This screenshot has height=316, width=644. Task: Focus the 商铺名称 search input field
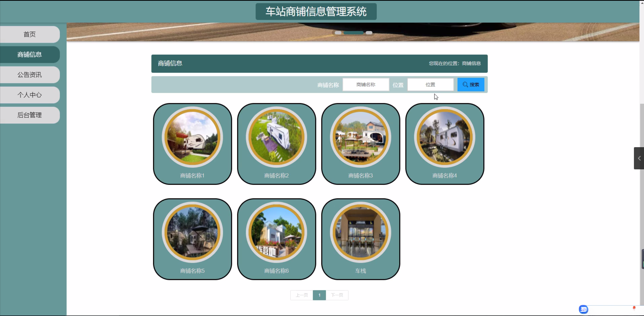tap(366, 85)
